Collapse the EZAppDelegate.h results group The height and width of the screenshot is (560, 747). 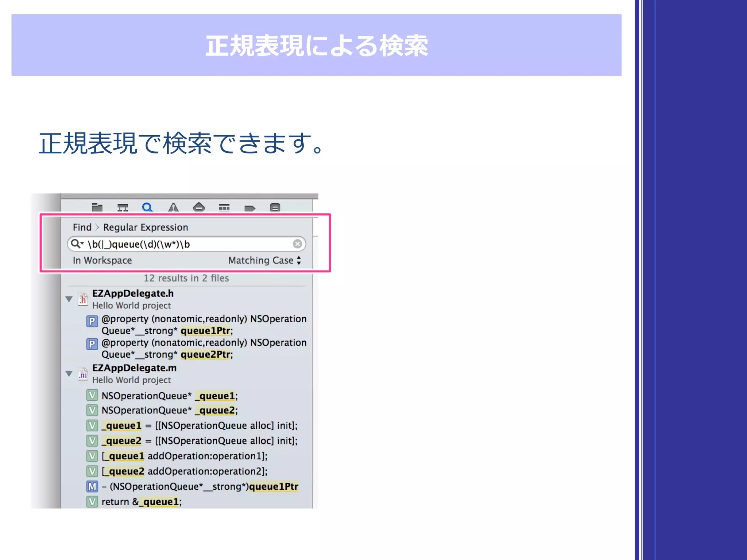click(x=69, y=299)
